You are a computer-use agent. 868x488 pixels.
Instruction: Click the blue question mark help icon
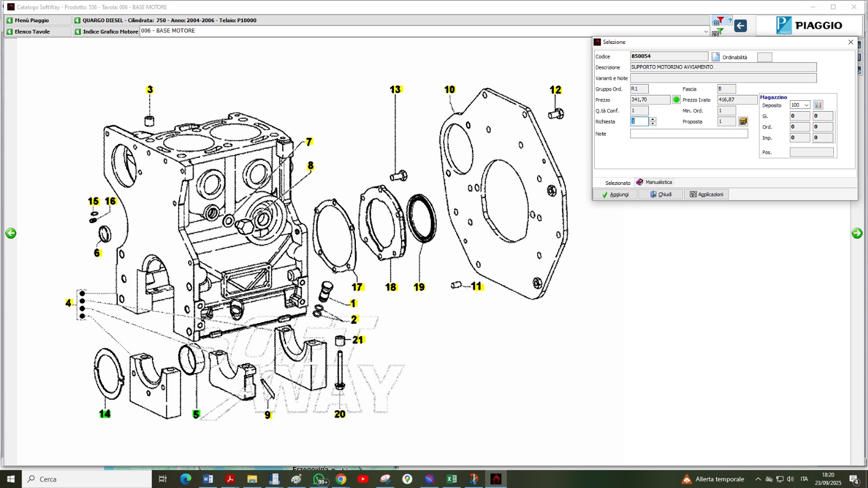coord(730,21)
